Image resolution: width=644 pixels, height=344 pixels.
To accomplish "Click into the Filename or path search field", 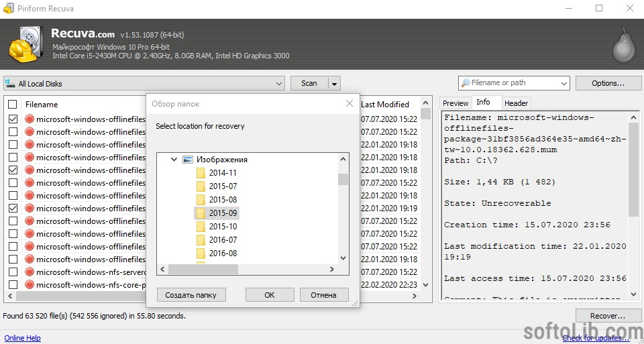I will coord(515,83).
